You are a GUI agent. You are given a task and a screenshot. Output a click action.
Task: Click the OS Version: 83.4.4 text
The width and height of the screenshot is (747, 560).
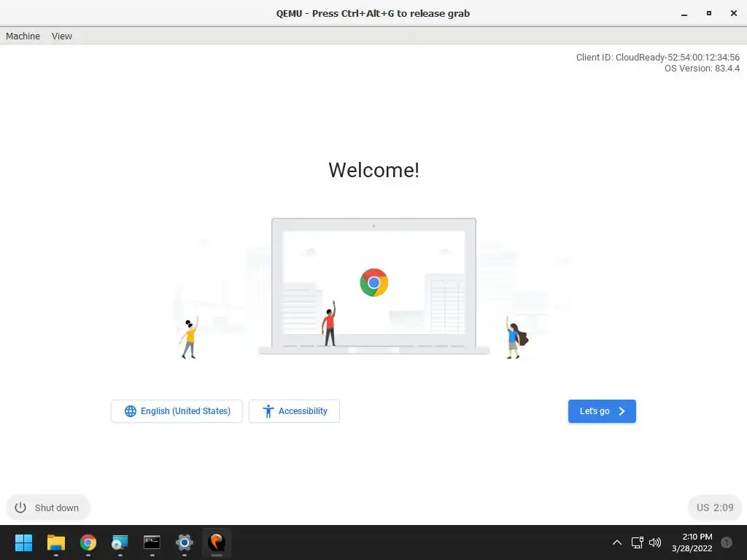[x=703, y=68]
